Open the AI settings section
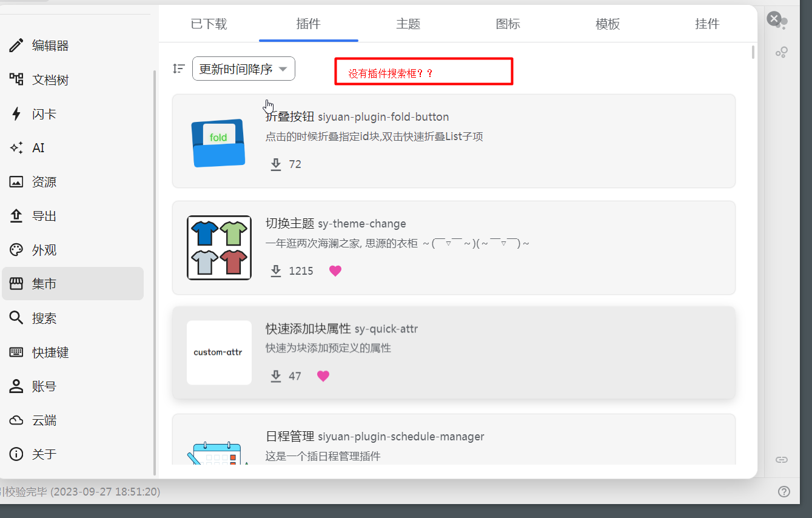The image size is (812, 518). 73,148
